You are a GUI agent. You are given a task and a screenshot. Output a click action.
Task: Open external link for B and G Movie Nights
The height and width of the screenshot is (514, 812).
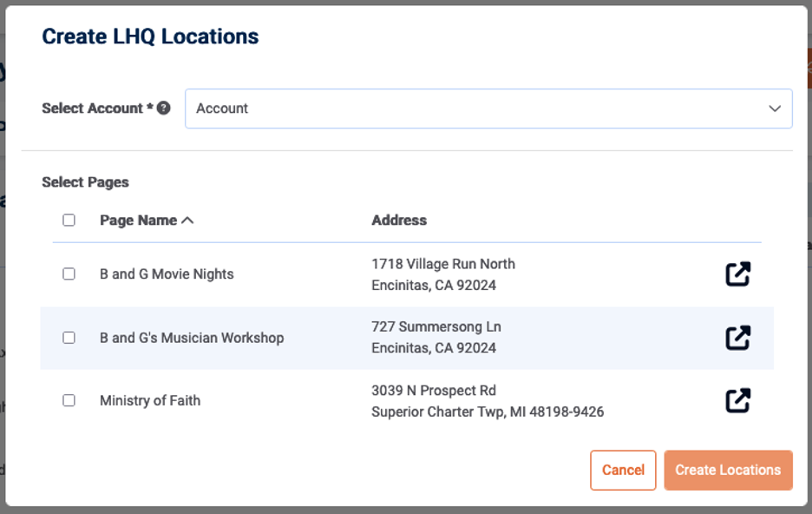(737, 273)
